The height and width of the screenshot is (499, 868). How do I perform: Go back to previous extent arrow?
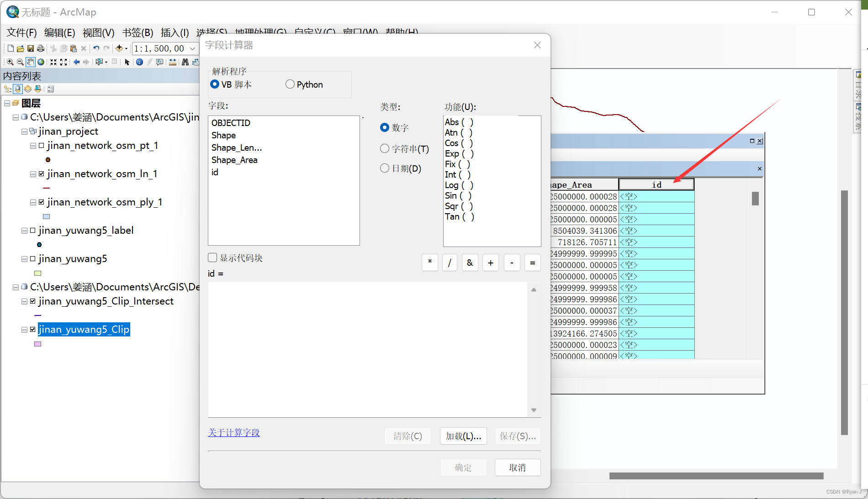pyautogui.click(x=76, y=62)
